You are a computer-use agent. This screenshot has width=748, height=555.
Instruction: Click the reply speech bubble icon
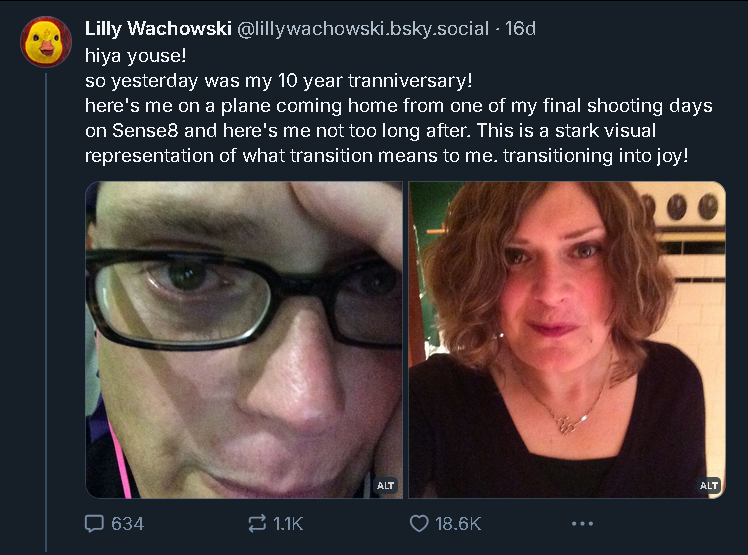pyautogui.click(x=95, y=523)
